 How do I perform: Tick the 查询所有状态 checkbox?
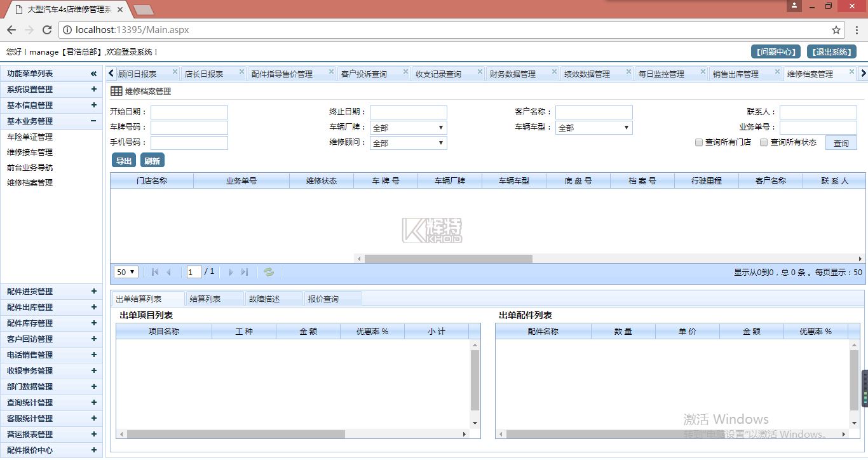[764, 142]
